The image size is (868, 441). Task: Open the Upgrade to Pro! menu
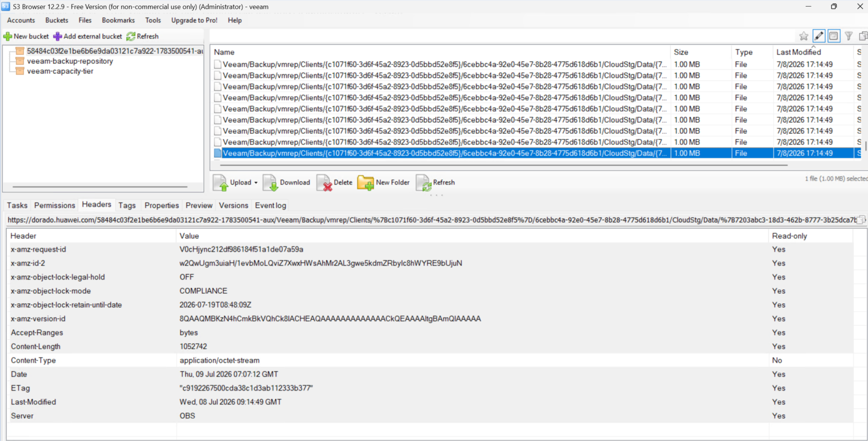[194, 21]
